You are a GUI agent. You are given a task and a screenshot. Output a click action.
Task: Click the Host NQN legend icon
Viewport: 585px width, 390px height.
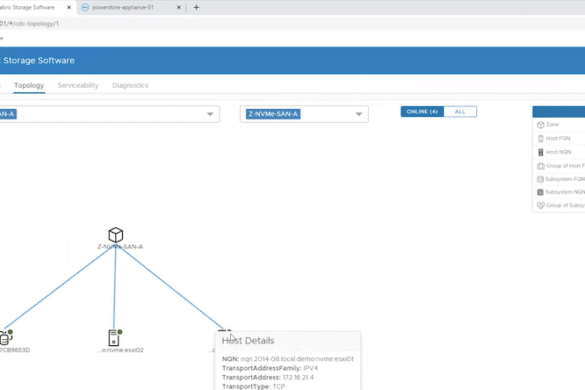(541, 152)
